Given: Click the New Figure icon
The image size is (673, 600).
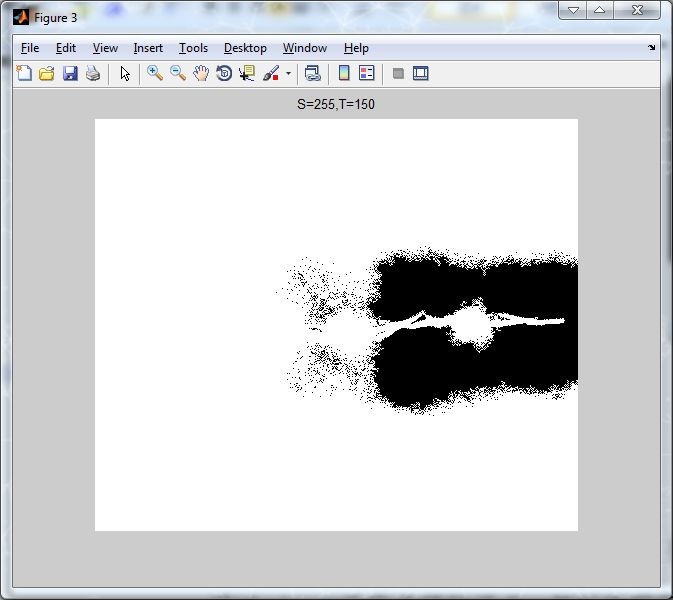Looking at the screenshot, I should 24,73.
